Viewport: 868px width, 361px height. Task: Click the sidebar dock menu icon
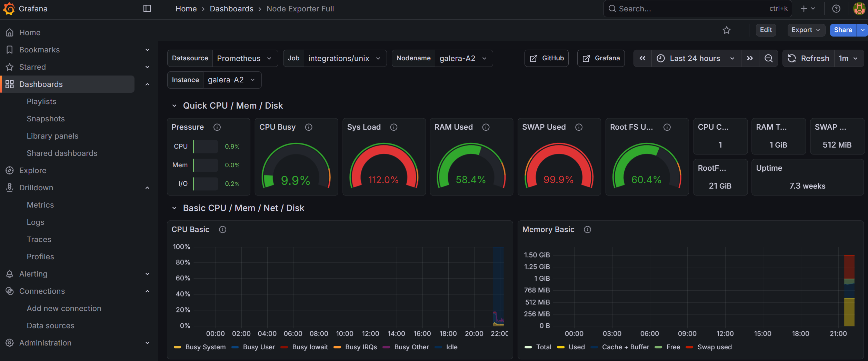(x=147, y=9)
